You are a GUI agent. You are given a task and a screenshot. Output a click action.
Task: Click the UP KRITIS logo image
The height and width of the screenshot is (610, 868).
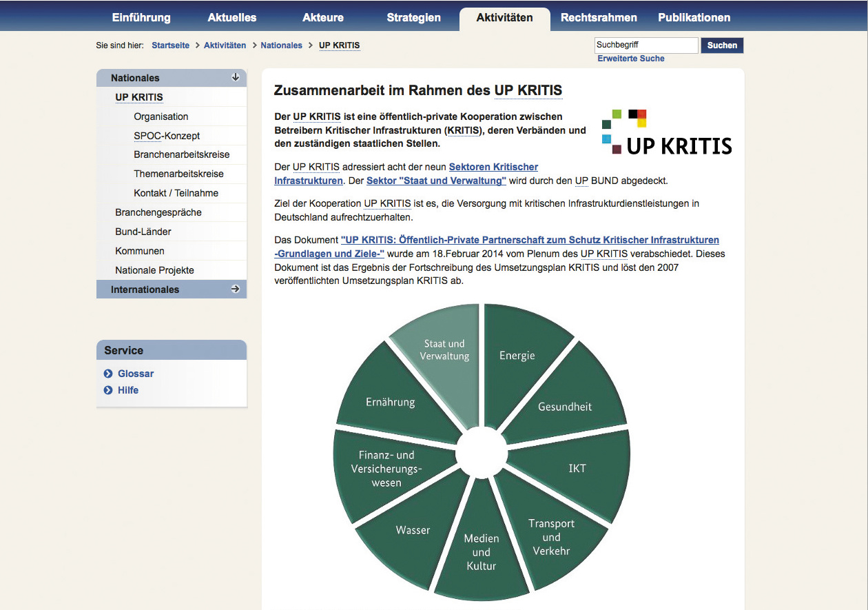pos(666,132)
